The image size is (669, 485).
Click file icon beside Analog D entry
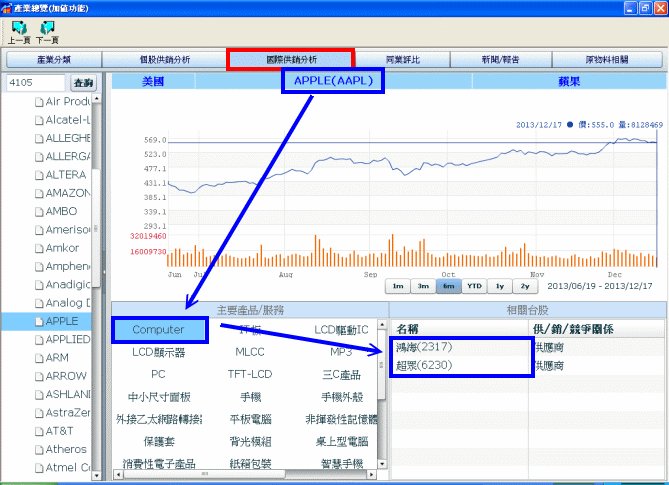coord(39,304)
